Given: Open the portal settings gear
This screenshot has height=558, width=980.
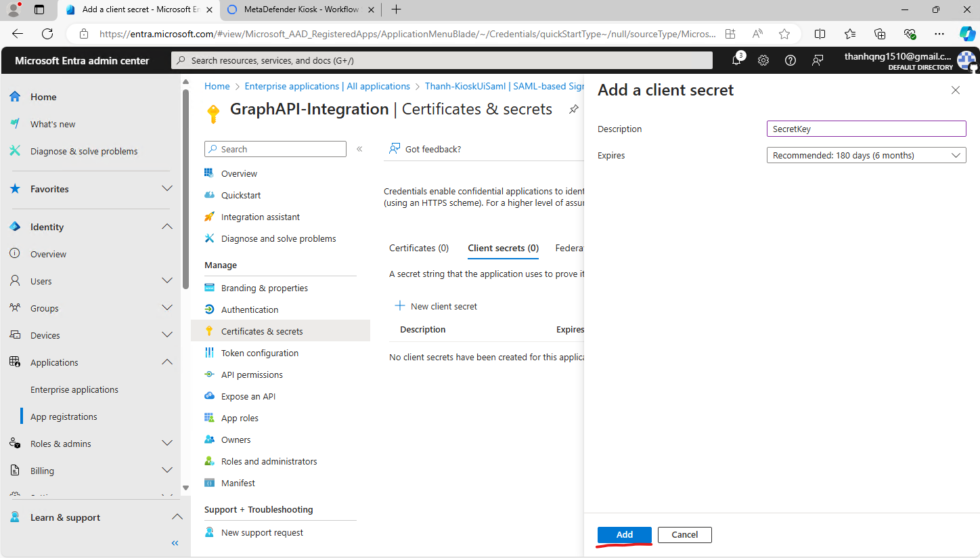Looking at the screenshot, I should [x=763, y=60].
